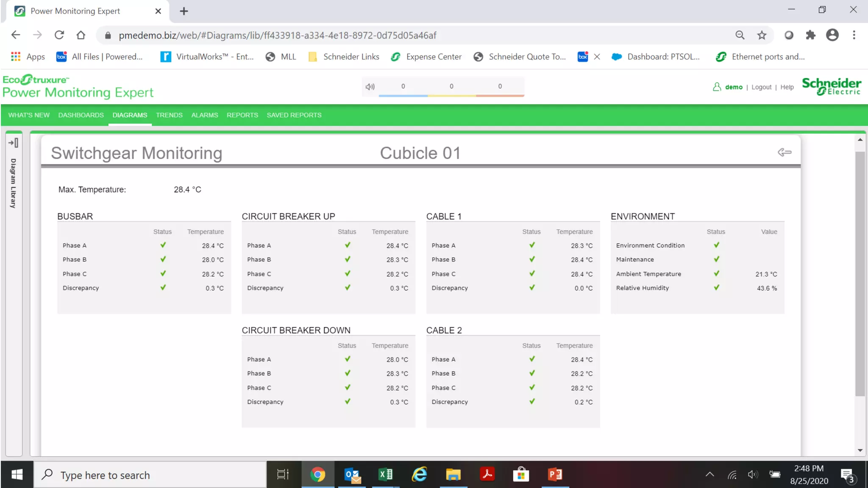Viewport: 868px width, 488px height.
Task: Click the Logout link
Action: [x=761, y=87]
